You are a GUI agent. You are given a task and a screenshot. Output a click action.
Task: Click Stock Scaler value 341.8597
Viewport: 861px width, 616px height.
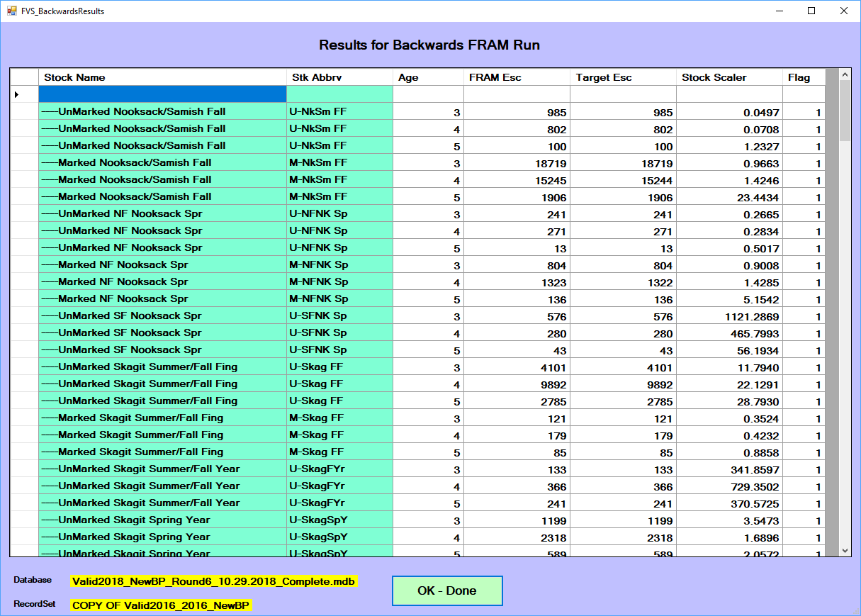pyautogui.click(x=756, y=469)
